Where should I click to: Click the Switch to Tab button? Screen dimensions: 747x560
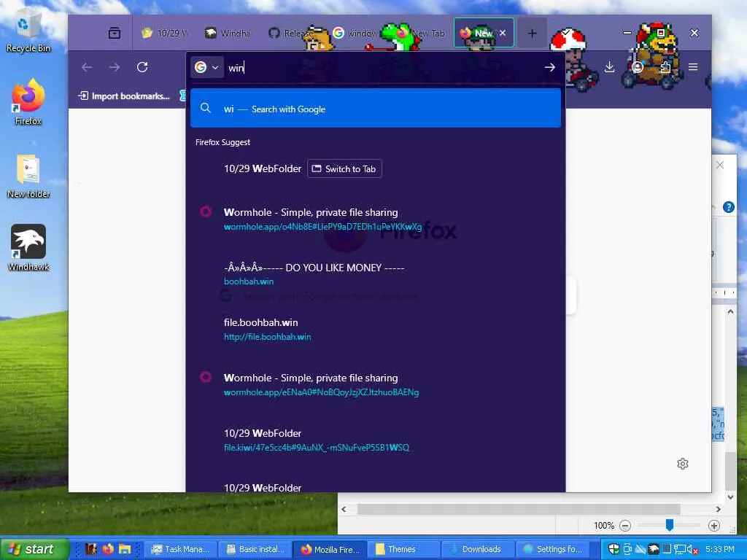[344, 168]
